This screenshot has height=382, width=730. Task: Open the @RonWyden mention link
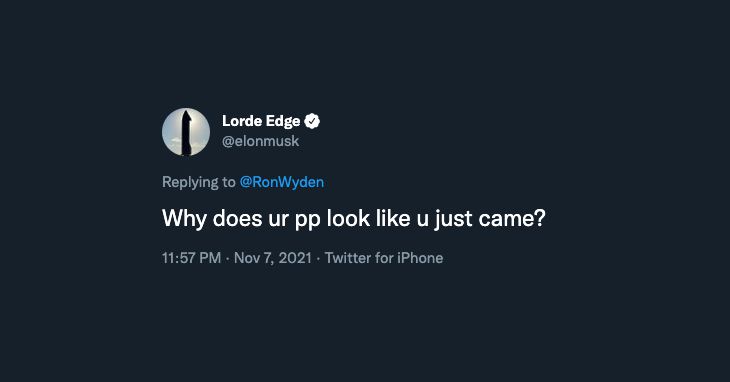coord(282,182)
